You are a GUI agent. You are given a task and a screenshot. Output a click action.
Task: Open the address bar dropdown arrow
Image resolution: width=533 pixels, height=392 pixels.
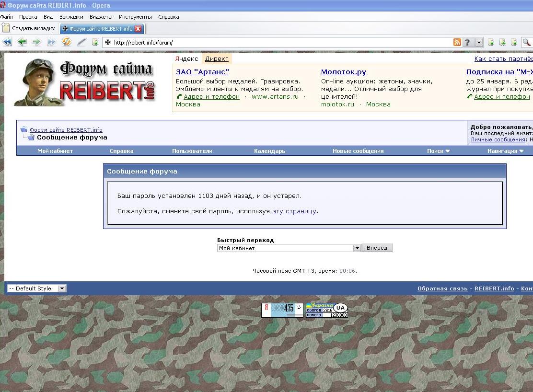click(x=479, y=43)
